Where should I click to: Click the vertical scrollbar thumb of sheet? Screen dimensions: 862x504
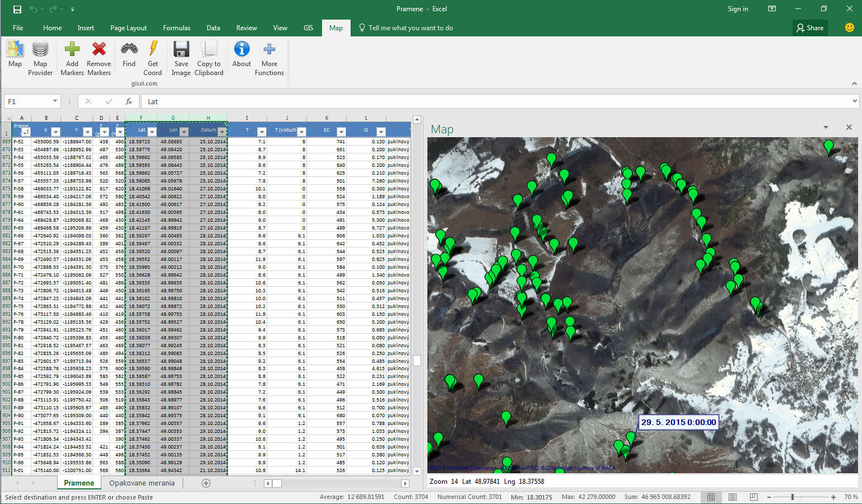pyautogui.click(x=417, y=361)
